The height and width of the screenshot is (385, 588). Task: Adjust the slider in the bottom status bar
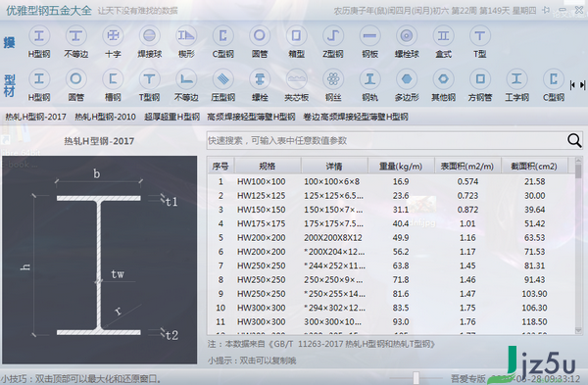click(x=416, y=378)
